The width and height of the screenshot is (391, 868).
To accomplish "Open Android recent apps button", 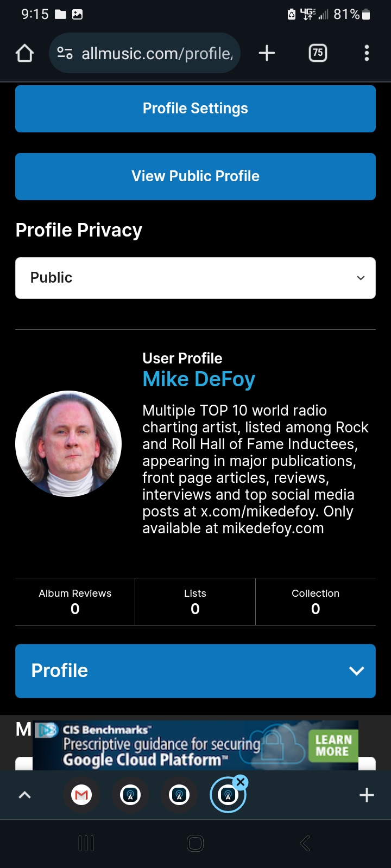I will click(x=86, y=843).
